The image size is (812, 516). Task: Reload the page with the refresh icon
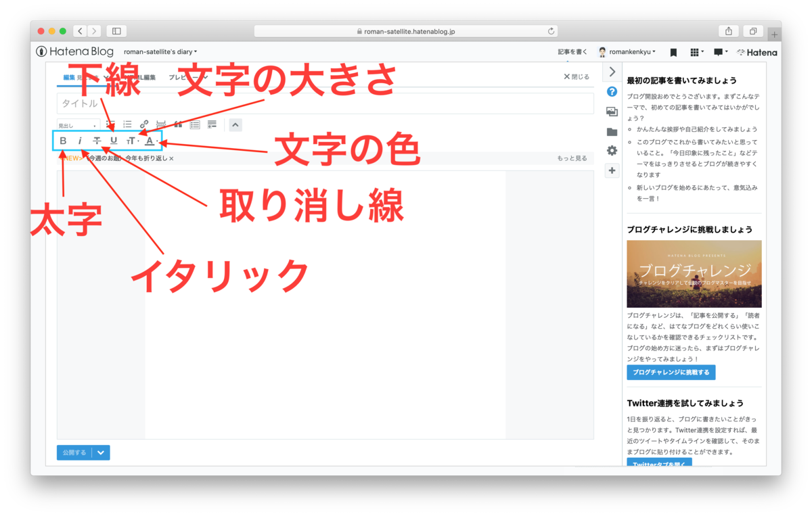point(551,31)
